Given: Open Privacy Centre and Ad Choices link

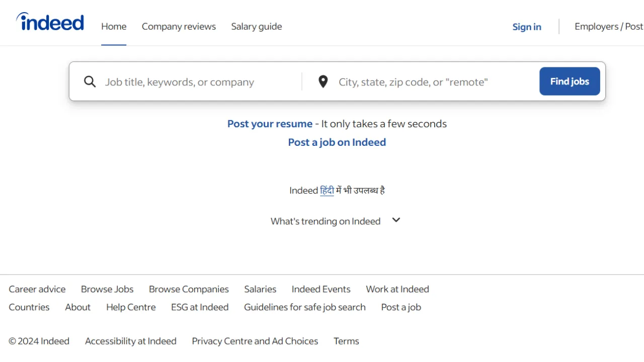Looking at the screenshot, I should click(x=255, y=341).
